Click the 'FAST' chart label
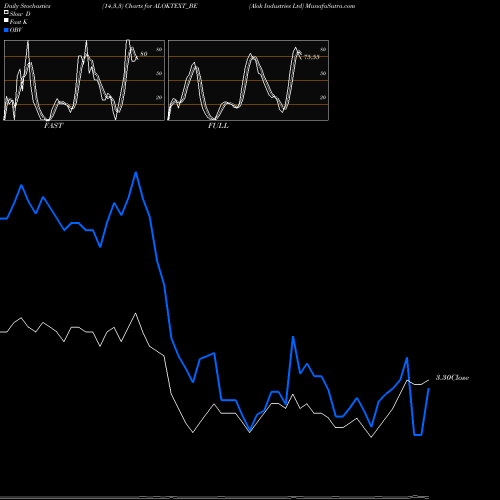Screen dimensions: 500x500 point(53,126)
